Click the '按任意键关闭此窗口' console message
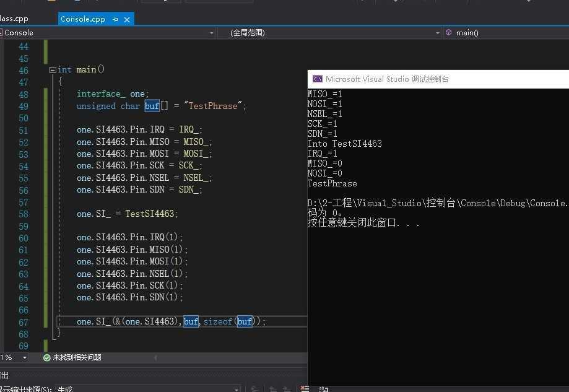This screenshot has width=569, height=392. (363, 222)
